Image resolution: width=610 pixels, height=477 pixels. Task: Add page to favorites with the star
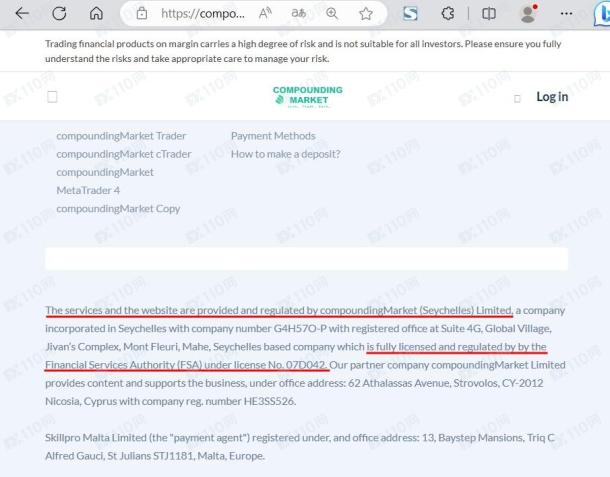(x=366, y=14)
